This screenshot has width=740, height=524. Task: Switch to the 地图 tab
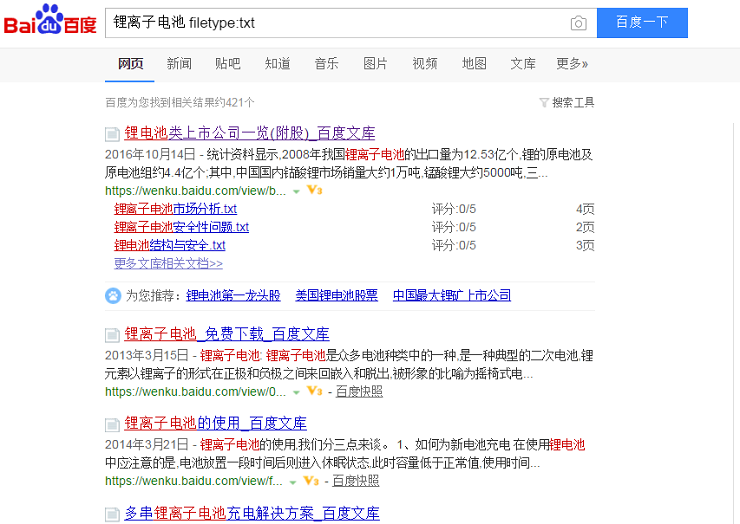pos(474,63)
